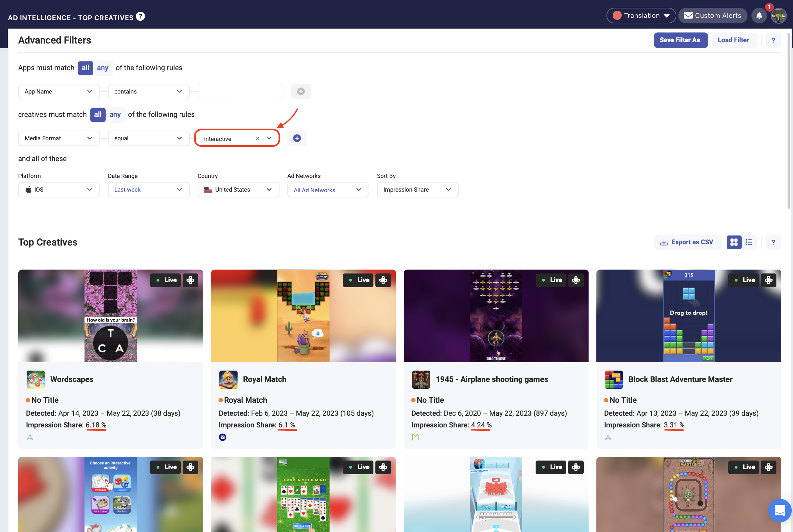The image size is (793, 532).
Task: Expand the Wordscapes creative preview
Action: 190,280
